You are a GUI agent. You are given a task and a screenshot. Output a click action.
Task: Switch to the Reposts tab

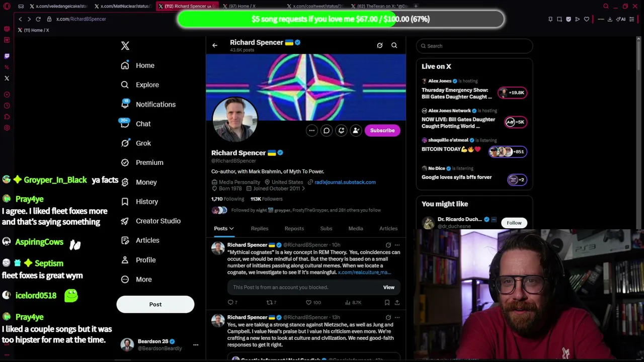click(294, 229)
